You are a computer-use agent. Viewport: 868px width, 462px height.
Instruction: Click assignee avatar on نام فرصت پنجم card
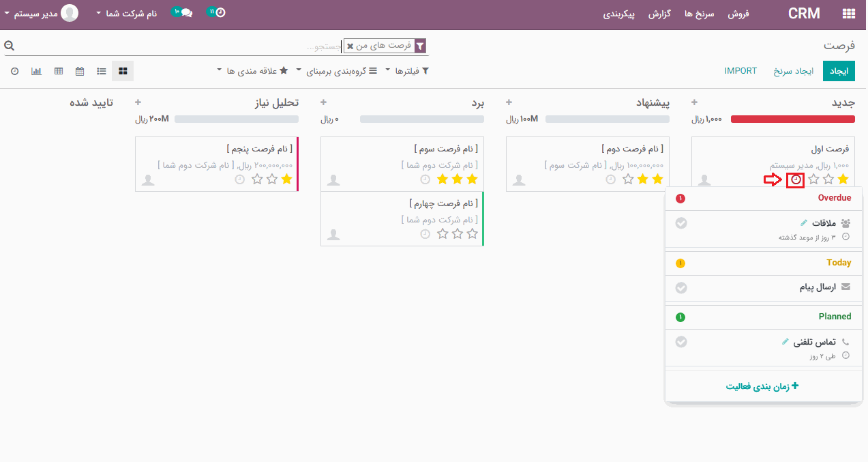[148, 179]
